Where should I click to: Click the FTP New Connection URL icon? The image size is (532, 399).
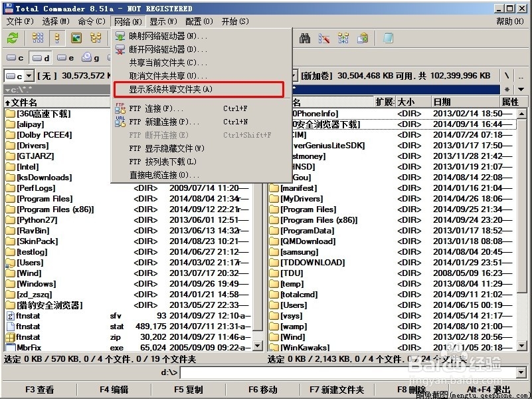click(120, 122)
